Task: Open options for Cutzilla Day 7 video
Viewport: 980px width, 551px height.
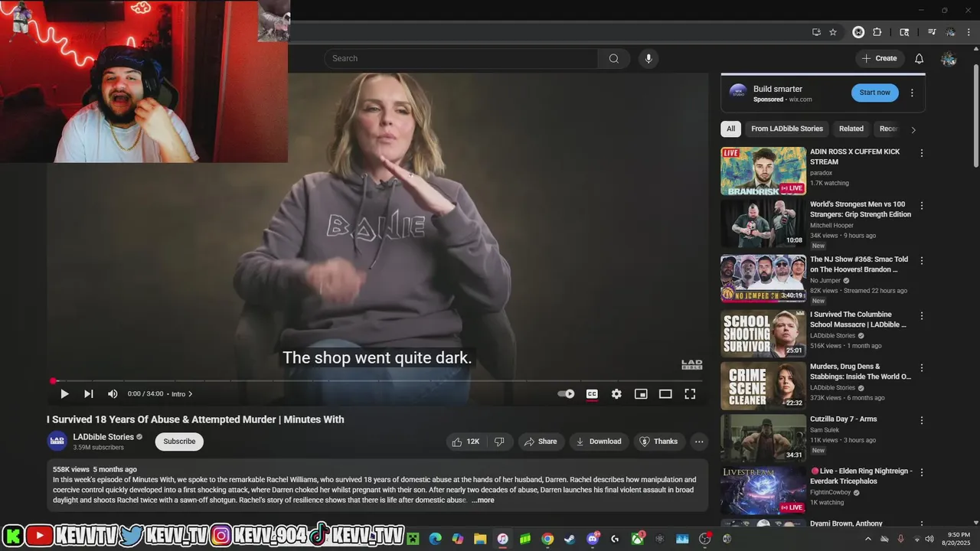Action: pos(922,420)
